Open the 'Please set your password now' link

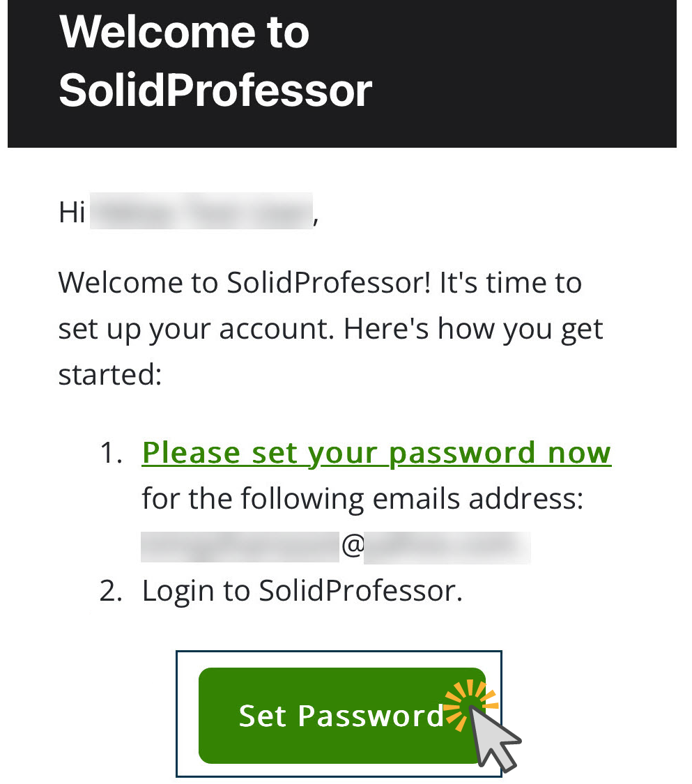click(x=376, y=454)
